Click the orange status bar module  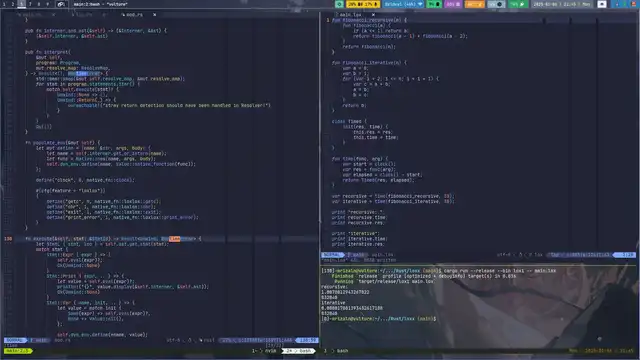point(474,4)
